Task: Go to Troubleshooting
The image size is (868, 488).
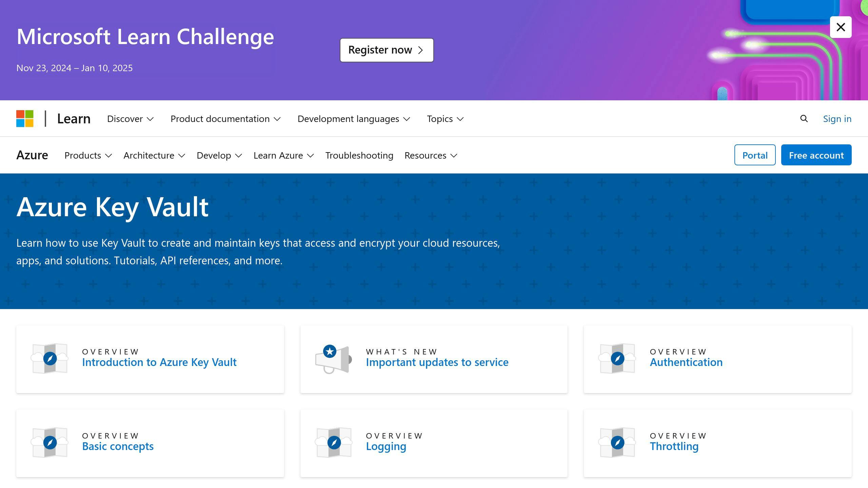Action: pyautogui.click(x=359, y=155)
